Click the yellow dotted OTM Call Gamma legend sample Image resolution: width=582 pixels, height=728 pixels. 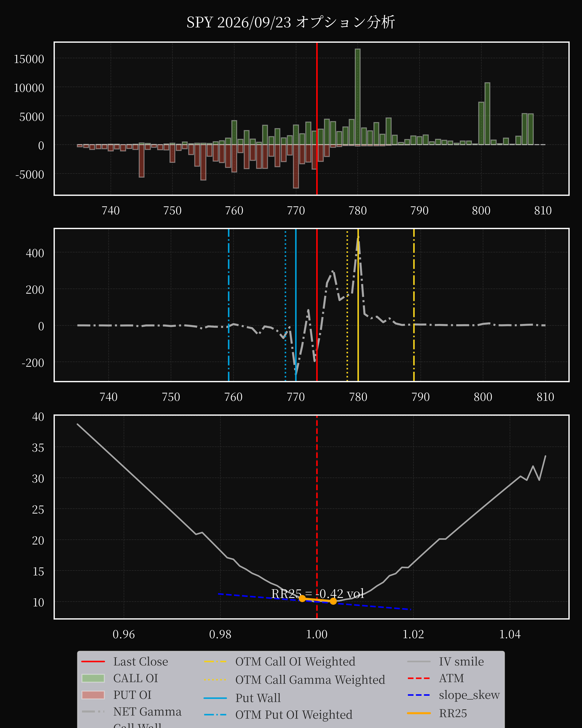215,680
